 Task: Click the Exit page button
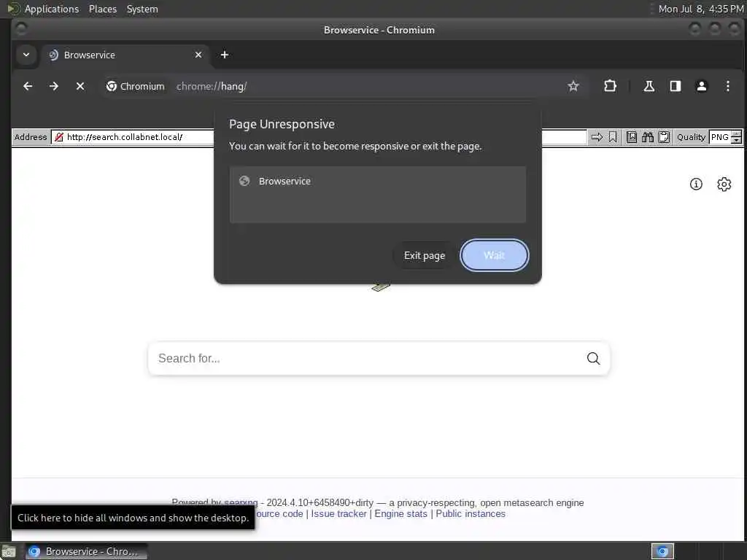(424, 255)
